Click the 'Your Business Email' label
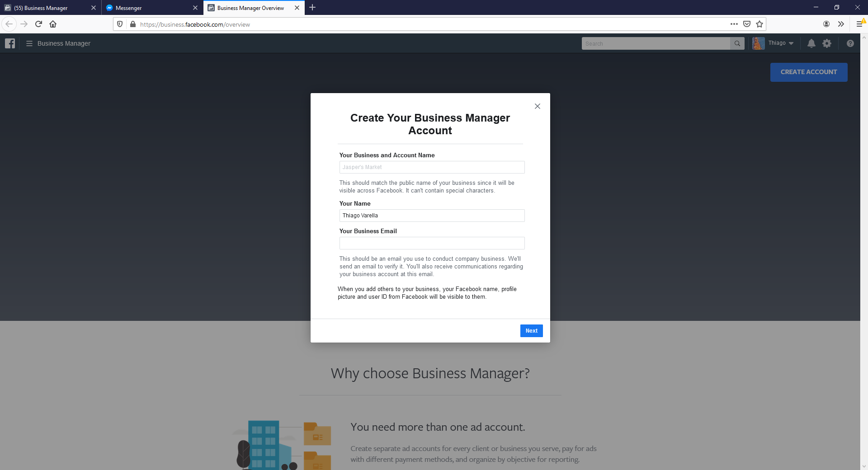Image resolution: width=868 pixels, height=470 pixels. (368, 231)
